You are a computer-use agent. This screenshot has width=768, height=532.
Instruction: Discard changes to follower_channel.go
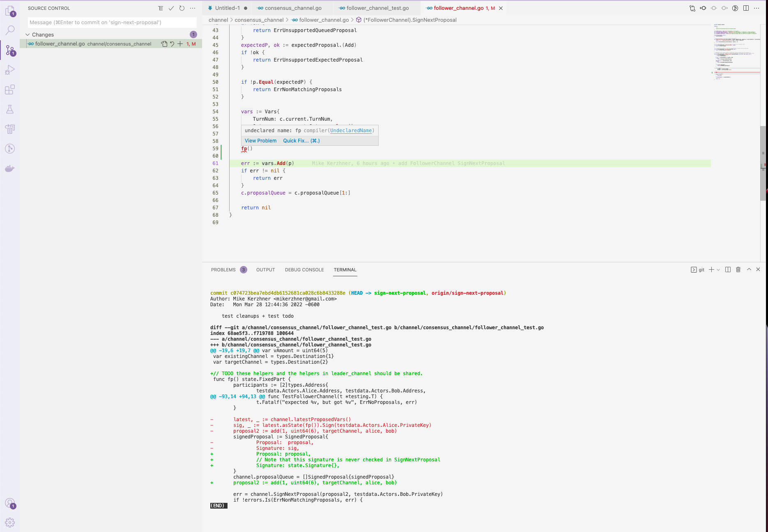point(172,44)
